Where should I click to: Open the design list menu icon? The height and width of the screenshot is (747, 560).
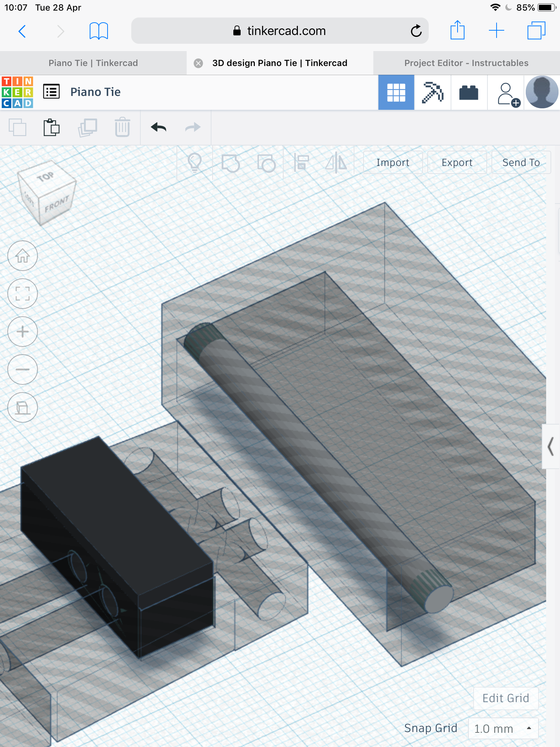[51, 92]
